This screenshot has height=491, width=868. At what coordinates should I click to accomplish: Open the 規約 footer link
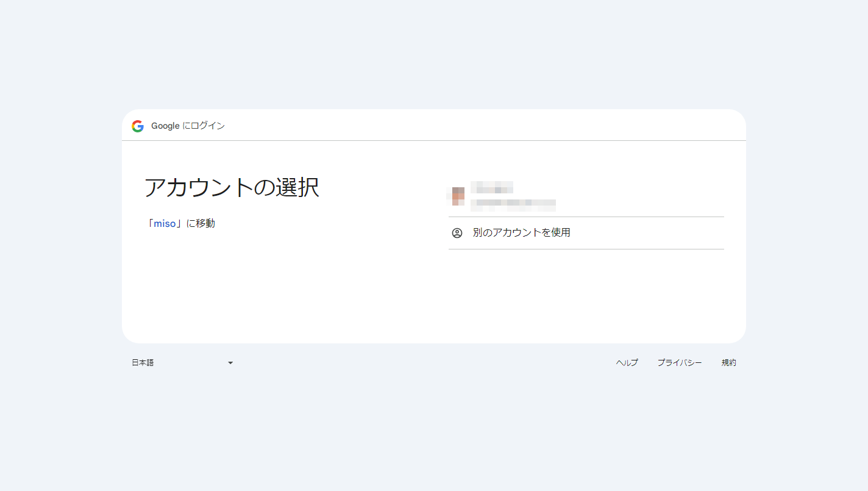click(728, 363)
